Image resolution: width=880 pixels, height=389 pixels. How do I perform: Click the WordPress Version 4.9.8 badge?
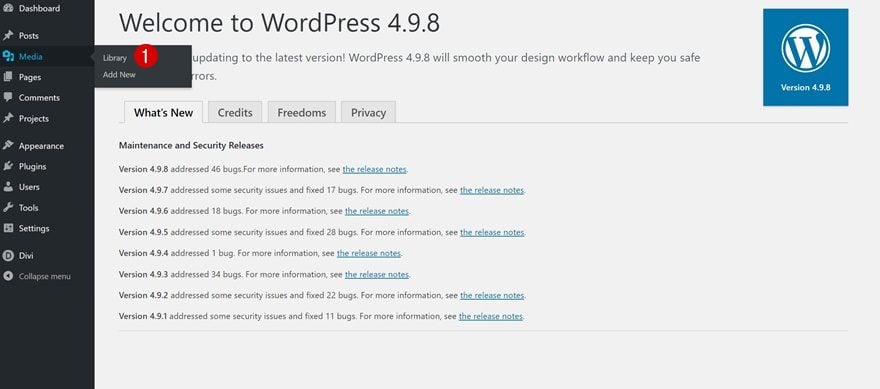click(x=805, y=57)
